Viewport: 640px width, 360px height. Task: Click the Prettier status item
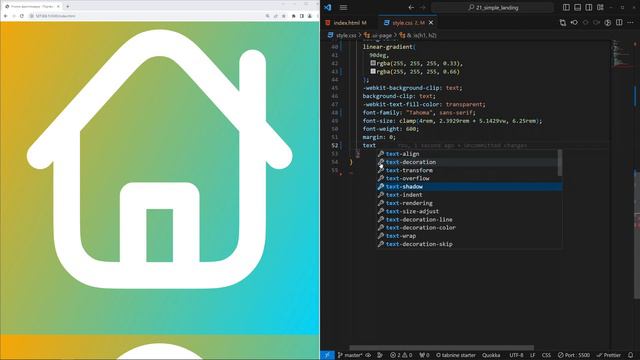pyautogui.click(x=609, y=355)
